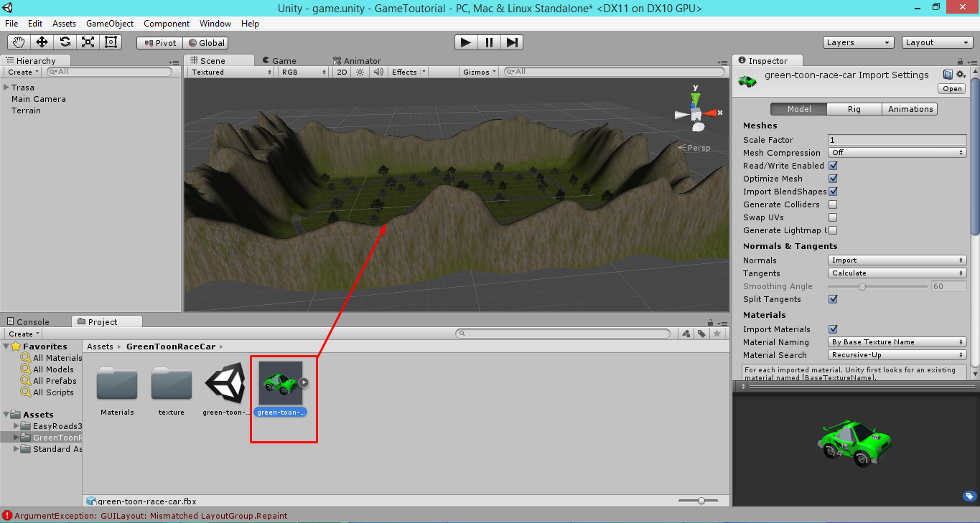Open the Component menu
This screenshot has width=980, height=523.
click(167, 24)
